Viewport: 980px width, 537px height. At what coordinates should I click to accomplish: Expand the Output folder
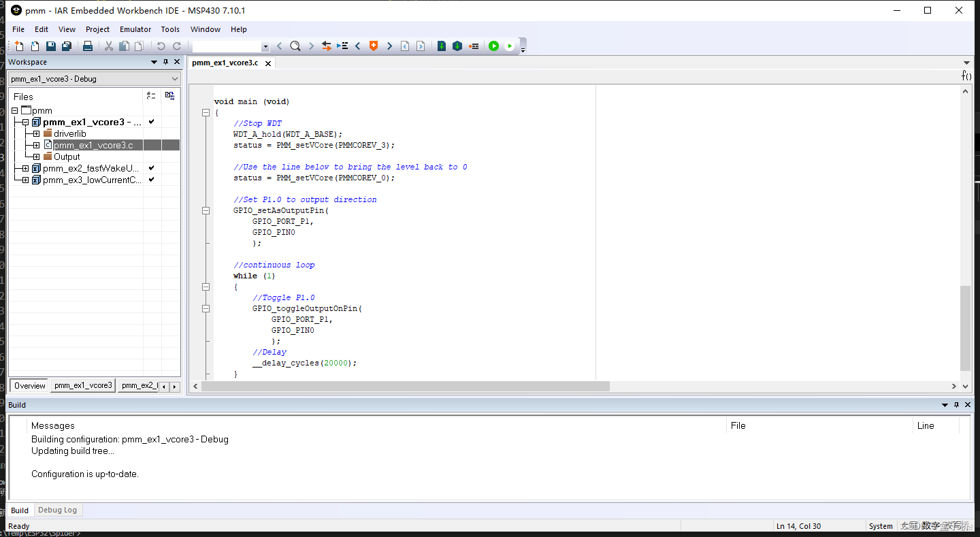coord(36,157)
